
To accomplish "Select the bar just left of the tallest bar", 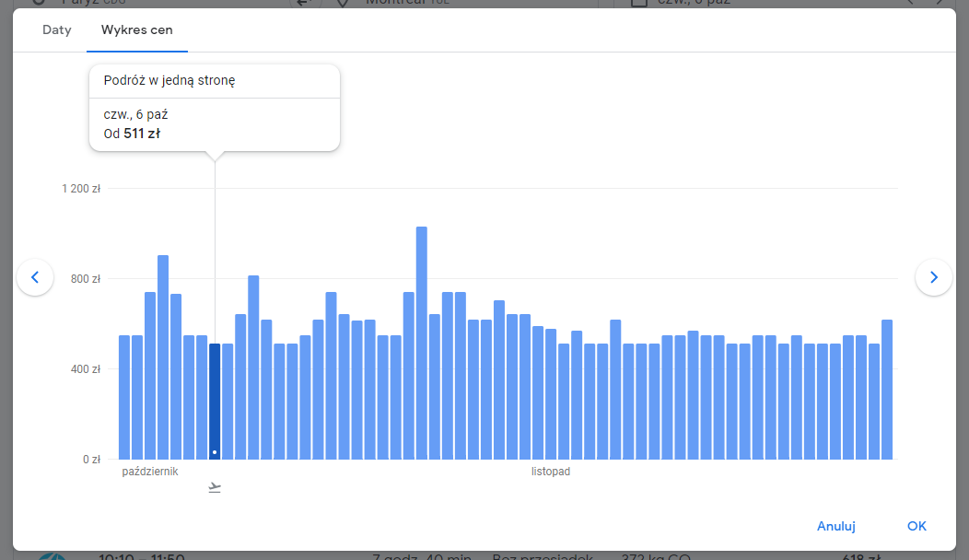I will tap(408, 376).
